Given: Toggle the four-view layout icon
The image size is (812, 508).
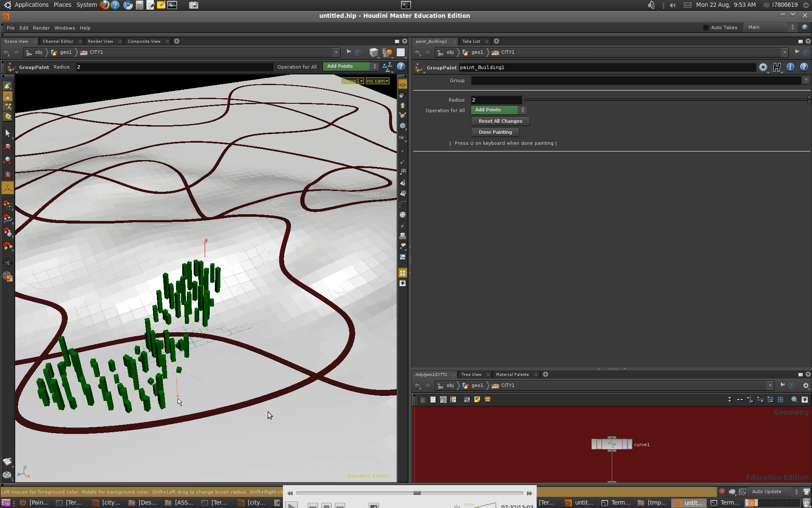Looking at the screenshot, I should (x=403, y=273).
